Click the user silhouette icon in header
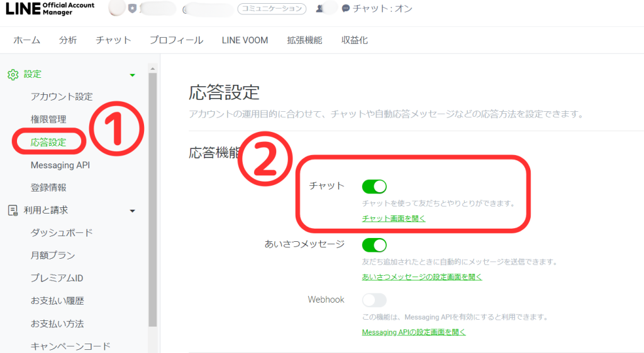Image resolution: width=644 pixels, height=353 pixels. pyautogui.click(x=319, y=9)
